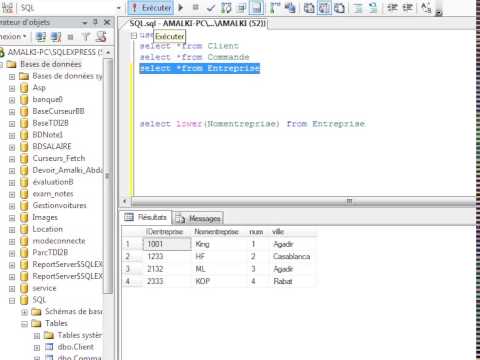The height and width of the screenshot is (360, 480).
Task: Toggle IntelliSense enabled in the toolbar
Action: click(257, 8)
